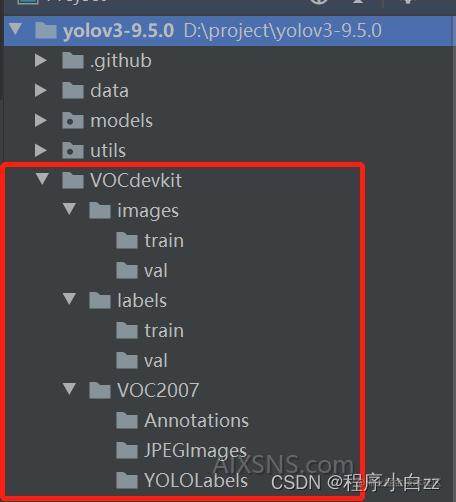Select val folder under labels

click(x=142, y=361)
